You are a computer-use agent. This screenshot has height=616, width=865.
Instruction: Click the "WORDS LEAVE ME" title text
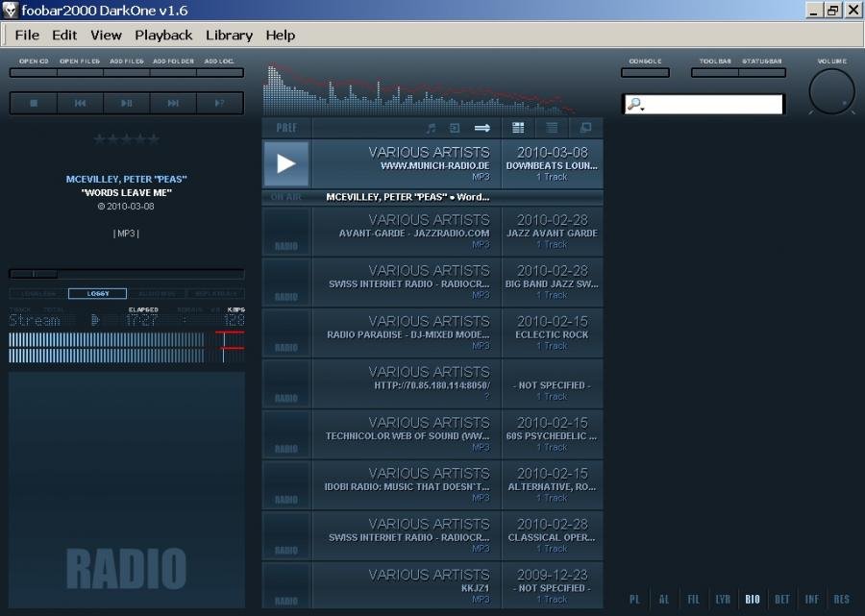pos(126,193)
